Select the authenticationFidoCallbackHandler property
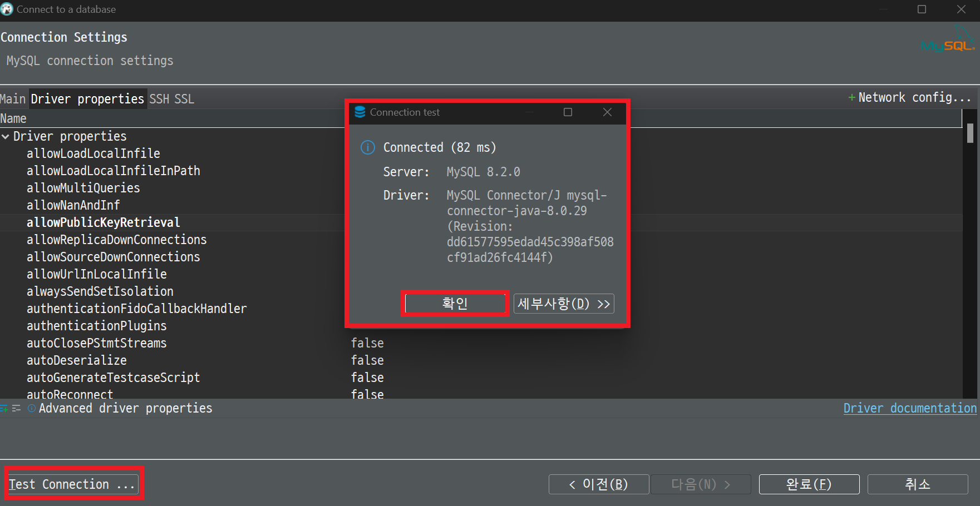980x506 pixels. pyautogui.click(x=137, y=309)
